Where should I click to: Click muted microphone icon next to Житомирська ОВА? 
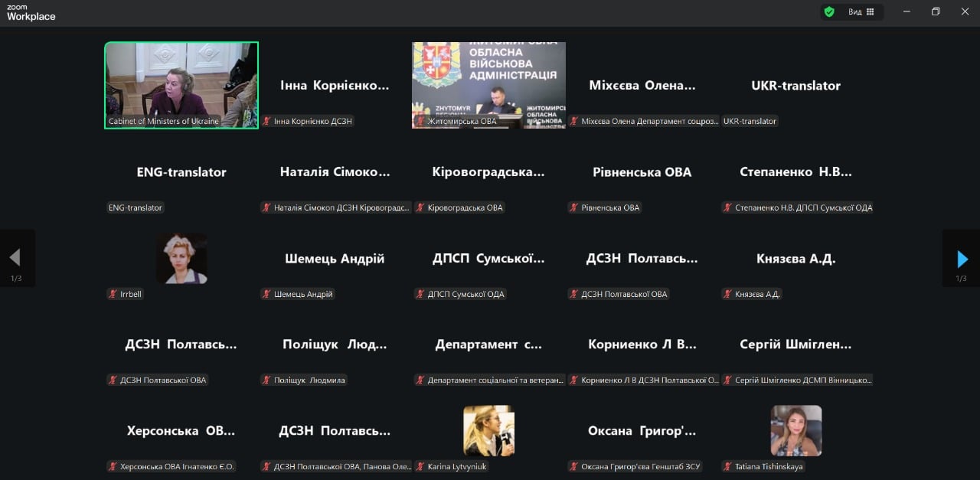click(420, 121)
